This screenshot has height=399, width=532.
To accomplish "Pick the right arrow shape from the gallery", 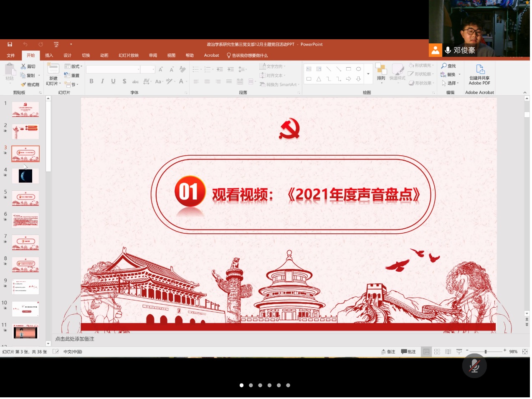I will point(348,79).
